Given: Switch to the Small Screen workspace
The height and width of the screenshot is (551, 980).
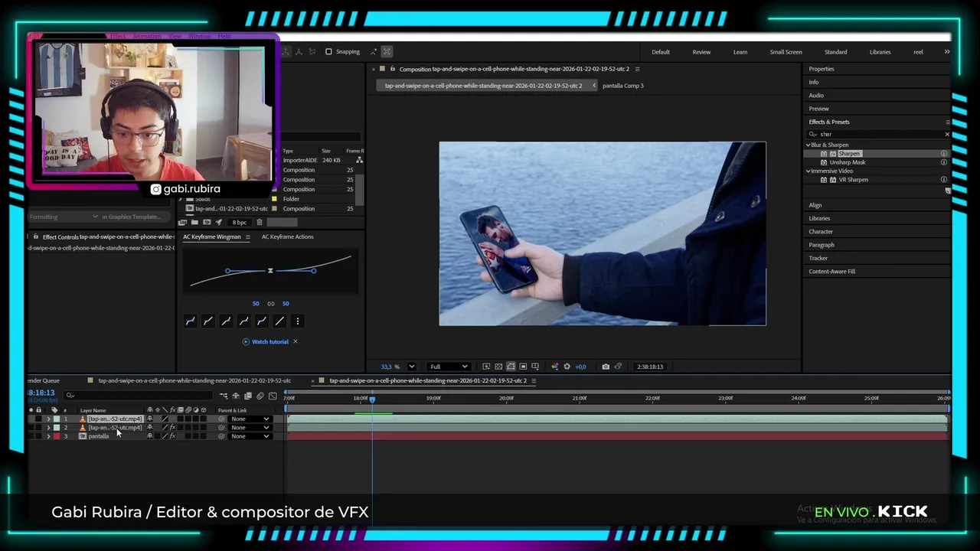Looking at the screenshot, I should point(786,52).
